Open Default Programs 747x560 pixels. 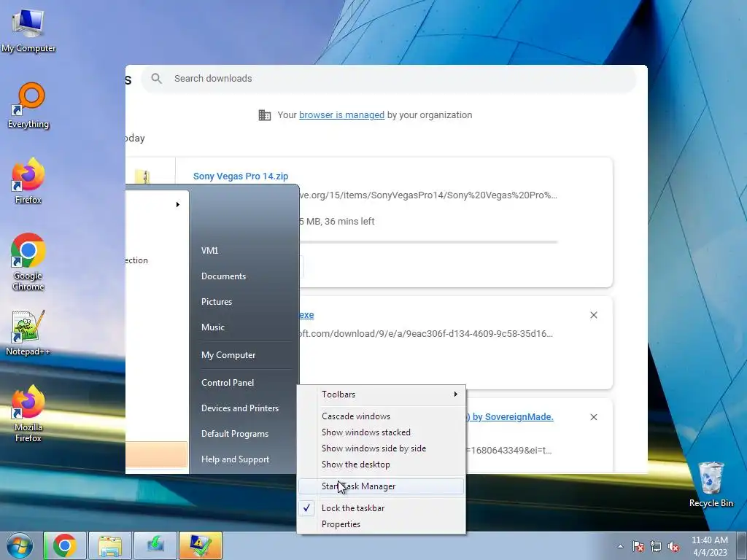coord(235,435)
